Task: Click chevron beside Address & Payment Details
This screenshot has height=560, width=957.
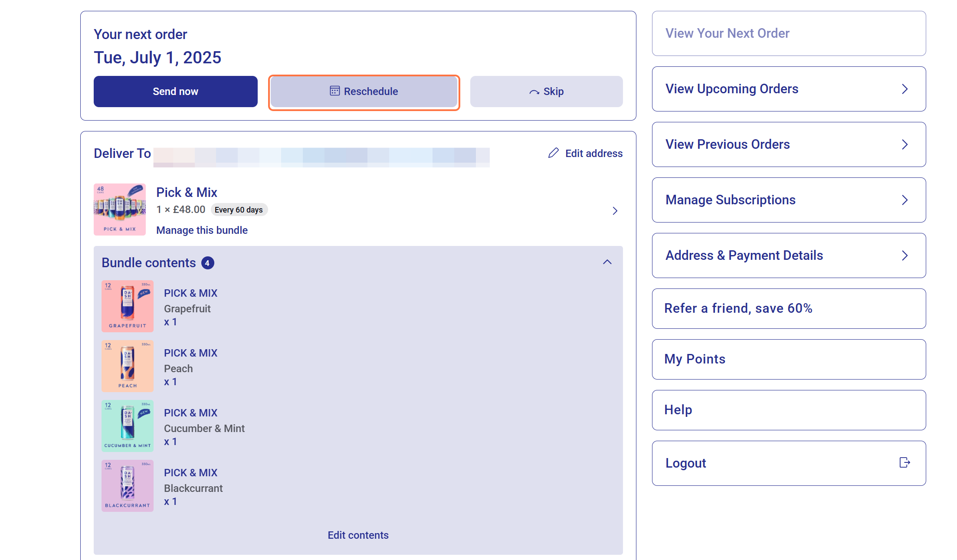Action: click(x=905, y=255)
